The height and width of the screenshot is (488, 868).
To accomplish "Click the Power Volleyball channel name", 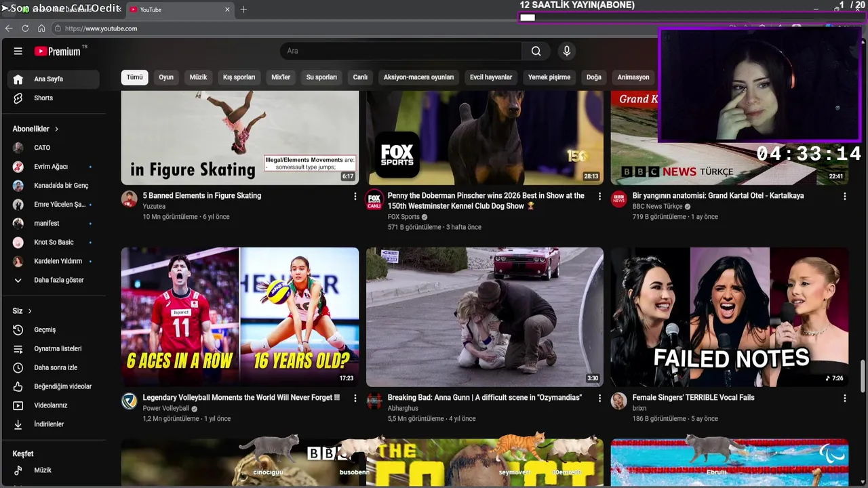I will point(166,409).
